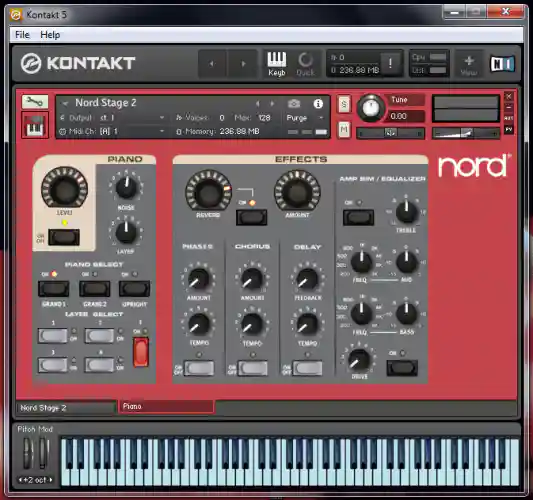This screenshot has width=533, height=500.
Task: Open the Help menu
Action: click(50, 35)
